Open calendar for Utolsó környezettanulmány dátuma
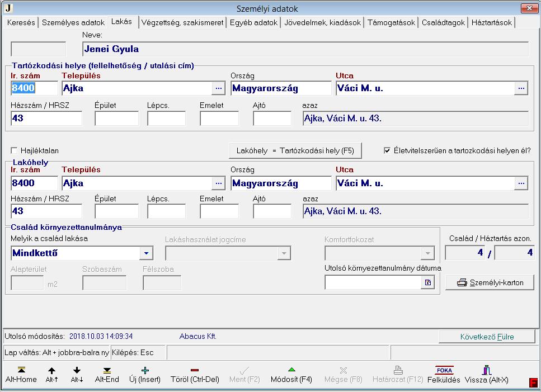The height and width of the screenshot is (392, 541). (x=428, y=283)
